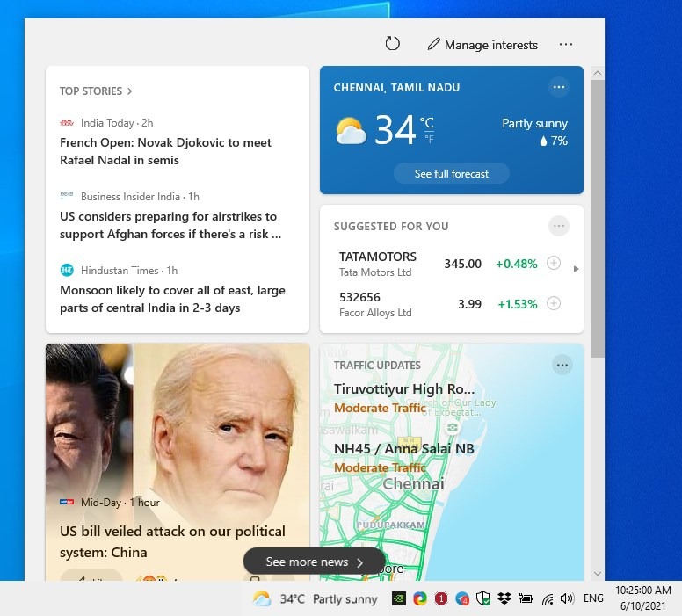Open Windows Security shield tray icon
The height and width of the screenshot is (616, 682).
(482, 598)
